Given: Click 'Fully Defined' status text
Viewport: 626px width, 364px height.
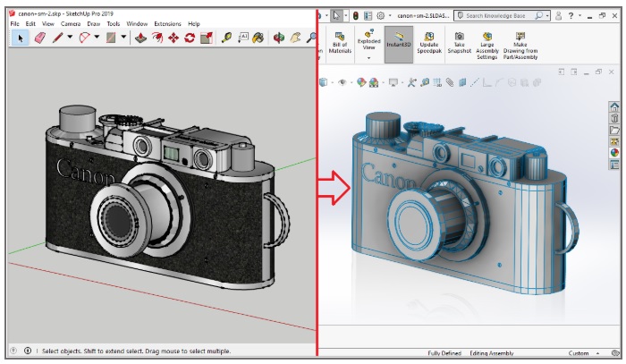Looking at the screenshot, I should [444, 353].
